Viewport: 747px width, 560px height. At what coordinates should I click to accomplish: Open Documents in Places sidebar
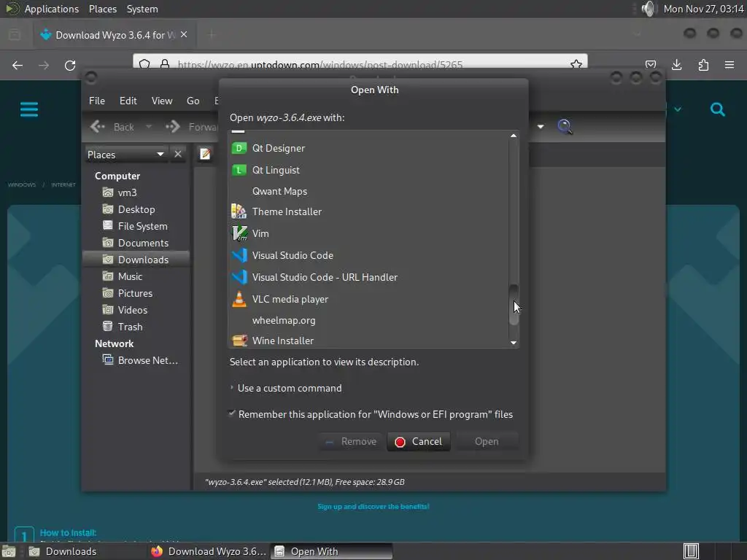143,243
